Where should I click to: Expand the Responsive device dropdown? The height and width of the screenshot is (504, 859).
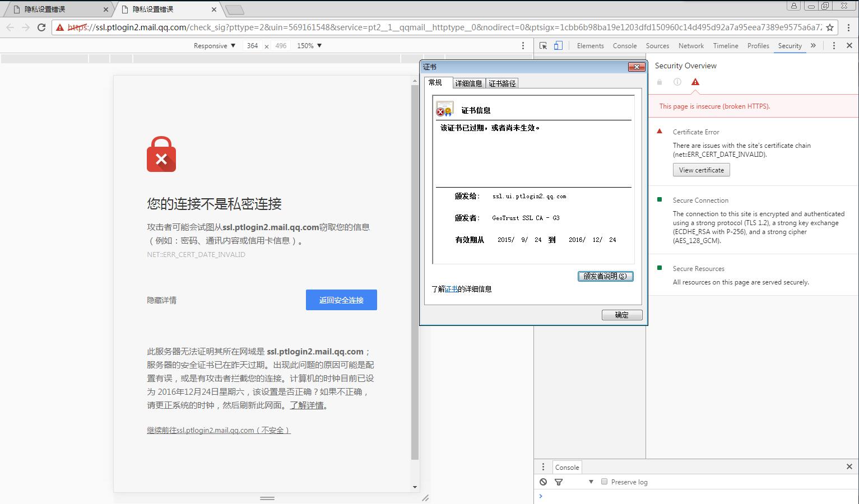pyautogui.click(x=215, y=46)
